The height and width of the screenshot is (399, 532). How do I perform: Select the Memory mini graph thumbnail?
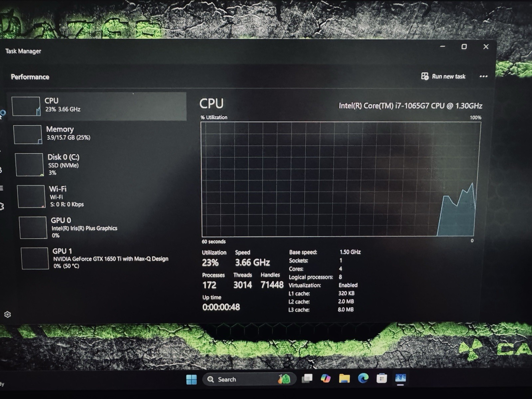[28, 134]
